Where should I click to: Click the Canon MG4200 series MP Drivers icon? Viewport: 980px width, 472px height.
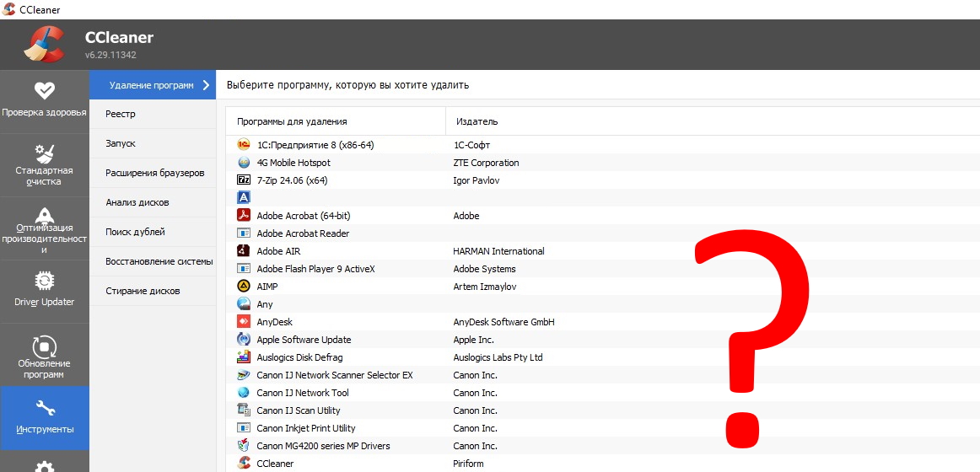(x=244, y=446)
